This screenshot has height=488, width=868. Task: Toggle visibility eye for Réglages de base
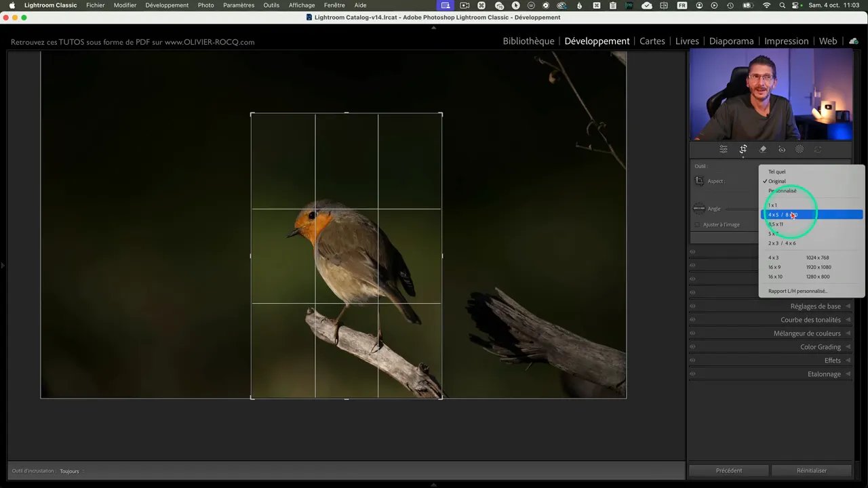point(692,306)
